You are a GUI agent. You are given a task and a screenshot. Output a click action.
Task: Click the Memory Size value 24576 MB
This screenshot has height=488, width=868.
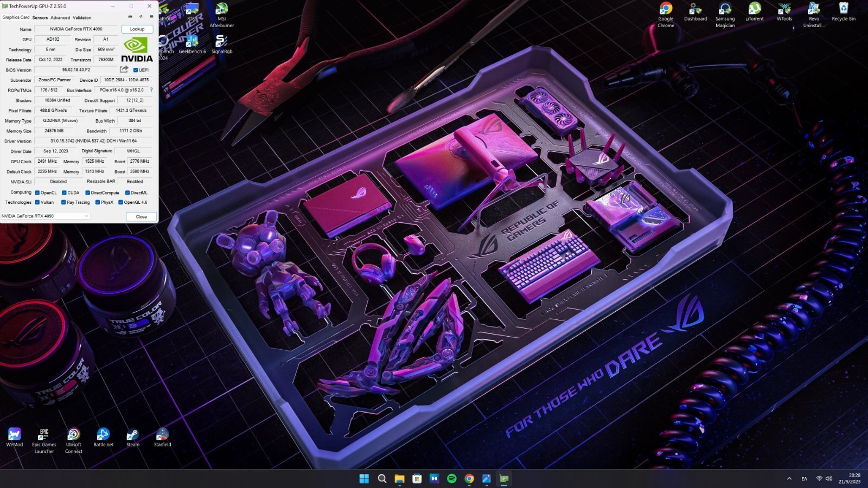point(54,131)
